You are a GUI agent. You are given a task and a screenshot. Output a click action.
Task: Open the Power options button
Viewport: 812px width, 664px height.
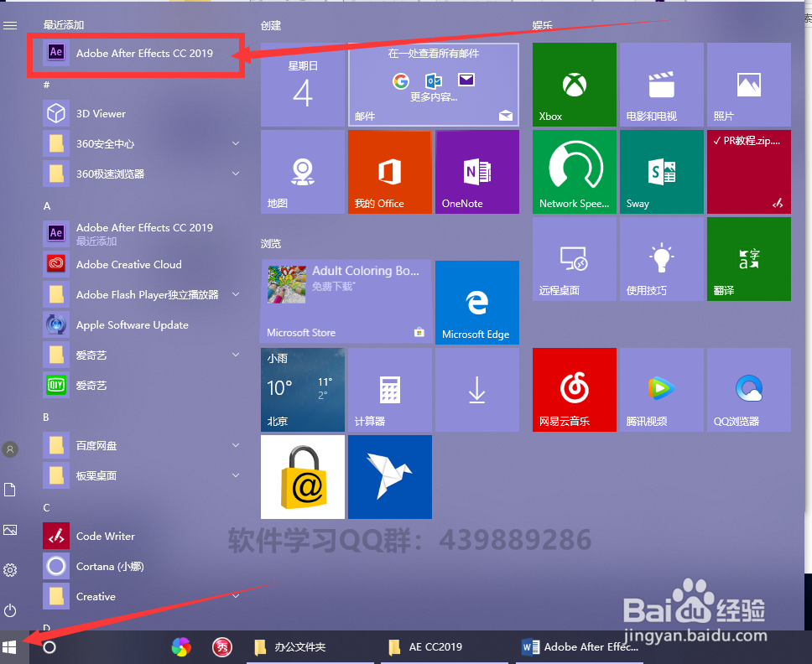tap(10, 610)
